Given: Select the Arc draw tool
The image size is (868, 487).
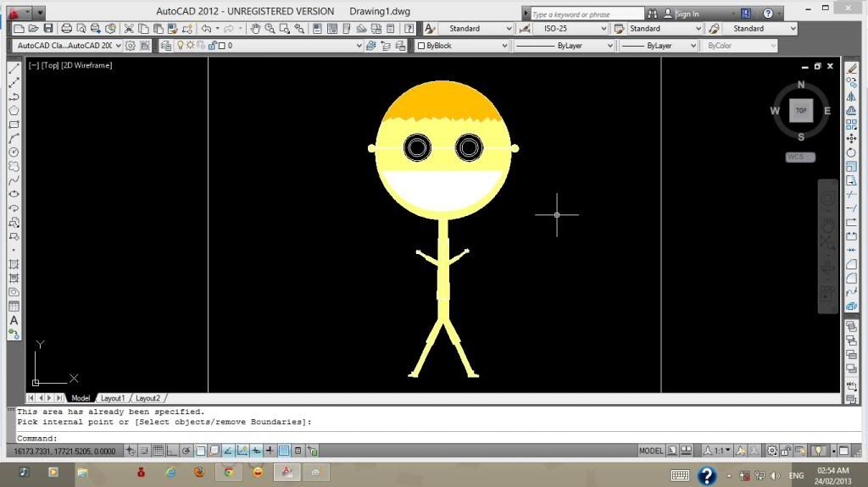Looking at the screenshot, I should (x=14, y=138).
